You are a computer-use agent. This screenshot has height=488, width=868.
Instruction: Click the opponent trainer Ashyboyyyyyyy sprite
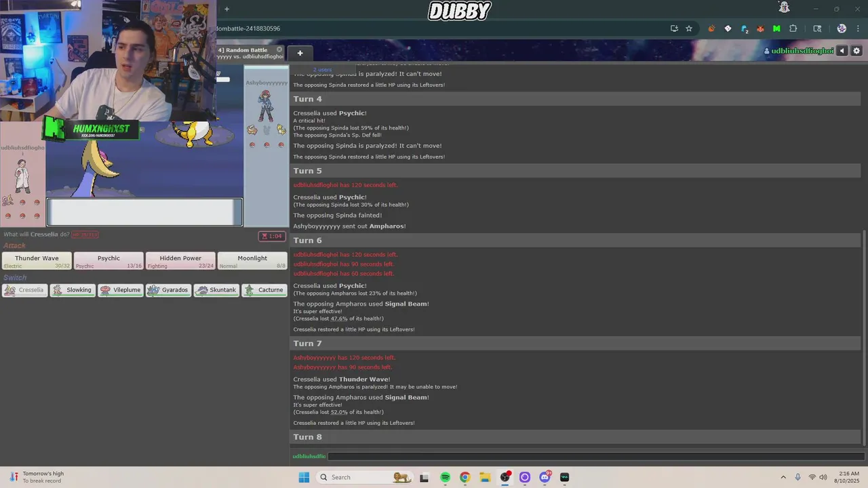pos(265,106)
